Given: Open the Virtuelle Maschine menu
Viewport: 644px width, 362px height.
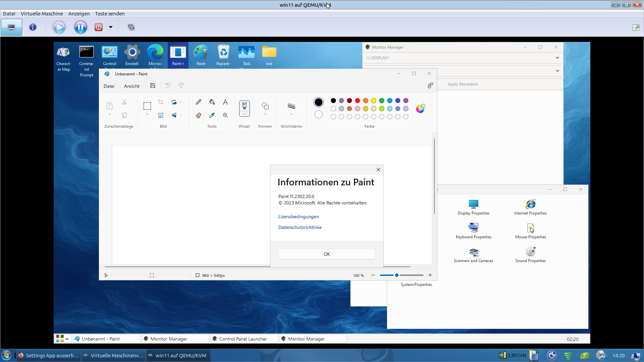Looking at the screenshot, I should [x=42, y=14].
